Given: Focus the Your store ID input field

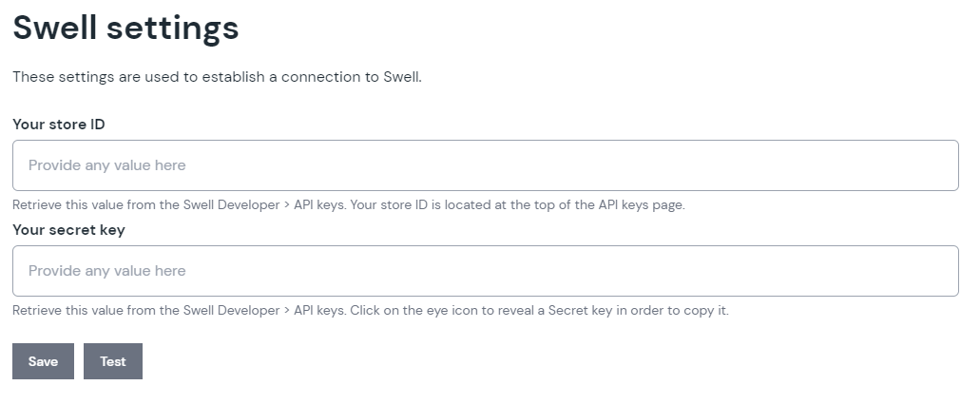Looking at the screenshot, I should tap(485, 165).
